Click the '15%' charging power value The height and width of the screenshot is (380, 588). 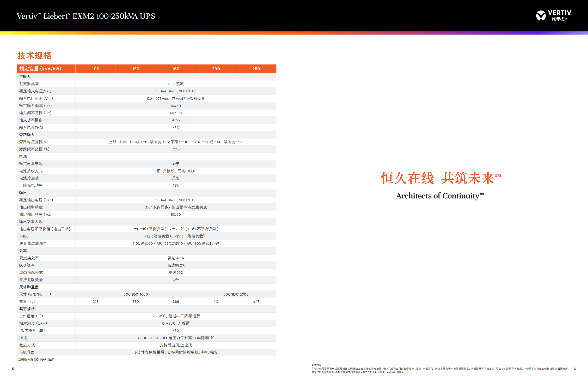tap(176, 185)
